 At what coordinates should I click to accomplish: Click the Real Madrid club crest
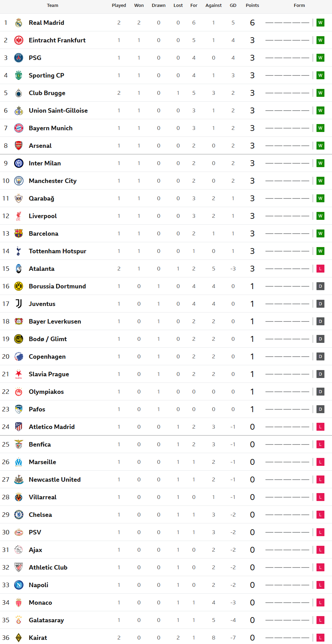click(x=19, y=23)
